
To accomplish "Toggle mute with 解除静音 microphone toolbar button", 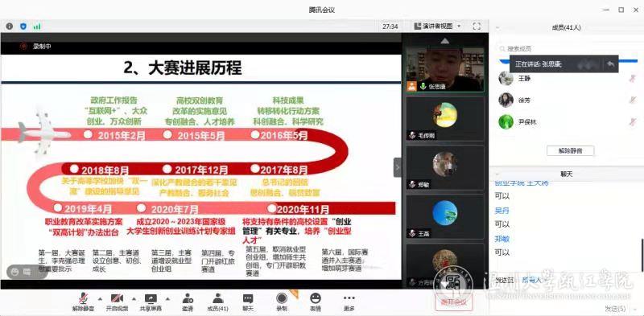I will 83,302.
